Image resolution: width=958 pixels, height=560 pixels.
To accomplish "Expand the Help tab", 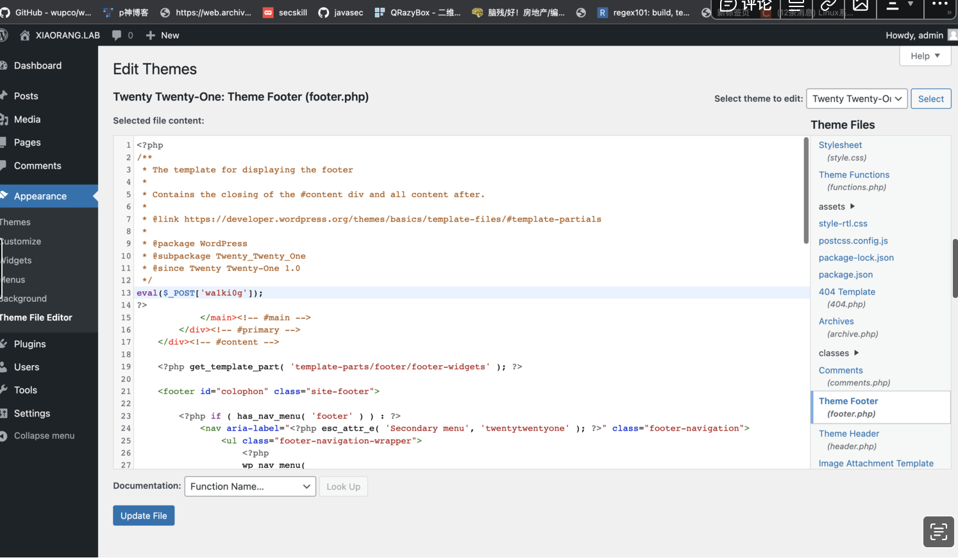I will (x=925, y=56).
